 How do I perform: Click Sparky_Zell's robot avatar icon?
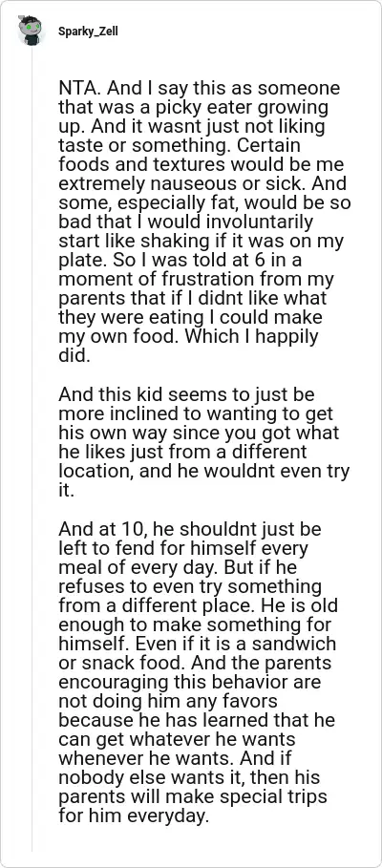[30, 31]
